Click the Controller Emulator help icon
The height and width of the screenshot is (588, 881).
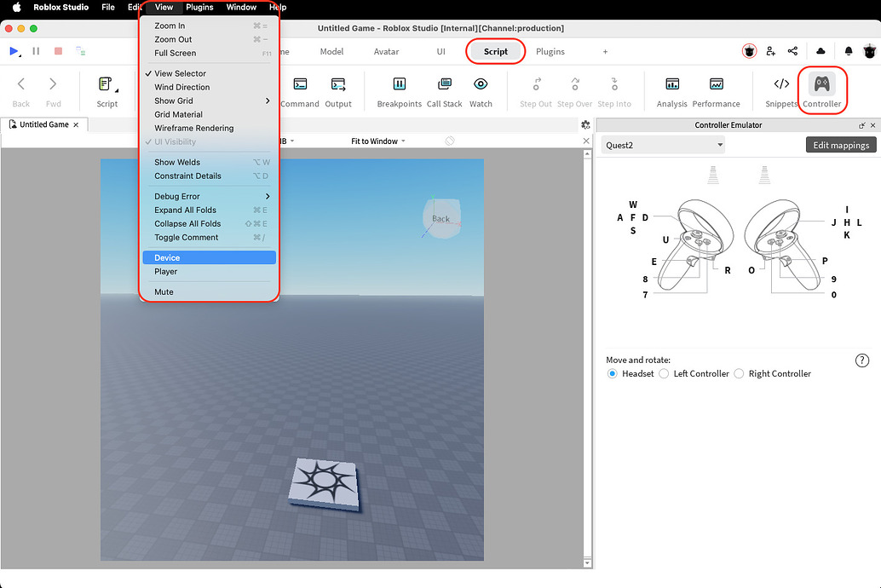(861, 360)
